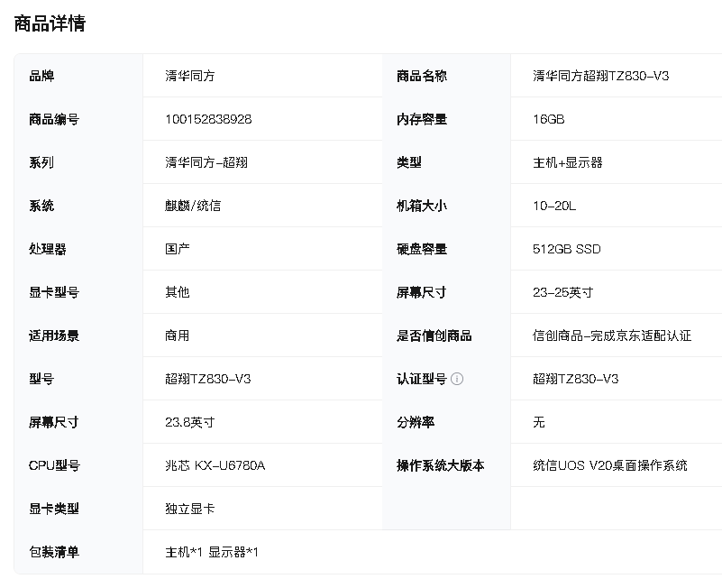Click the 分辨率 label
Viewport: 722px width, 588px height.
click(416, 422)
